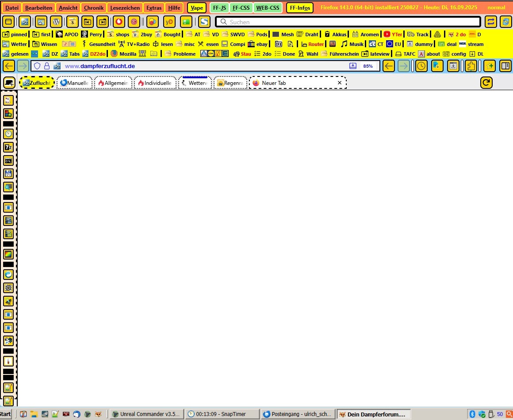Open the Gesundheit bookmark folder
The height and width of the screenshot is (420, 513).
[98, 44]
